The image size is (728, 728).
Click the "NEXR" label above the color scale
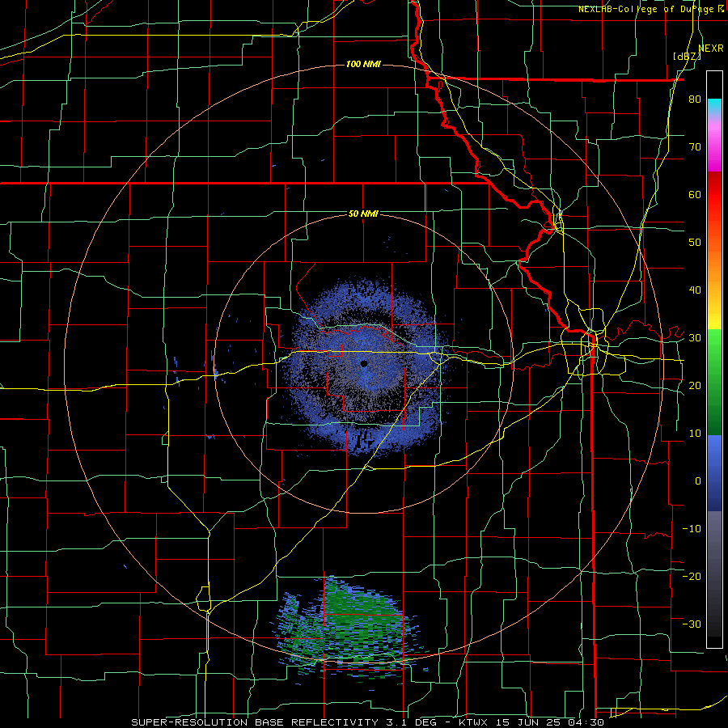click(x=711, y=48)
